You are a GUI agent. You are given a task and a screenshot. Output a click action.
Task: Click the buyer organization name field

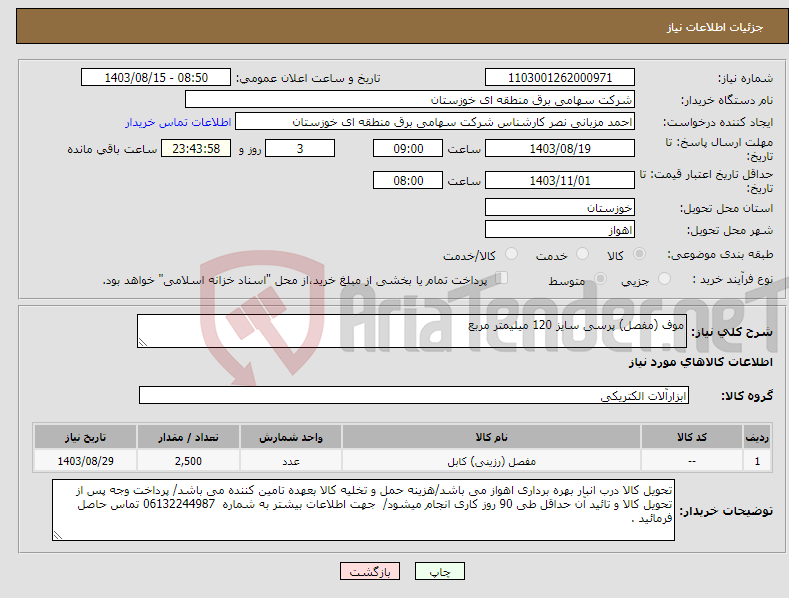point(410,100)
